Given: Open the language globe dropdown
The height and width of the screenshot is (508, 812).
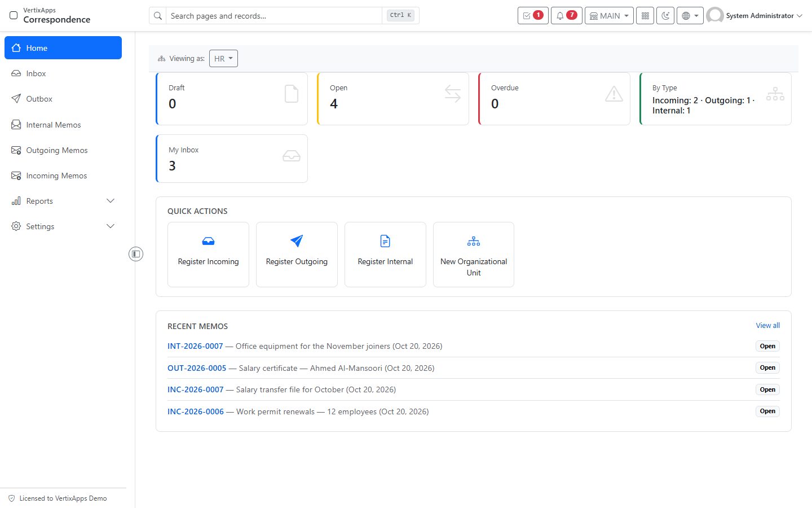Looking at the screenshot, I should click(x=690, y=16).
